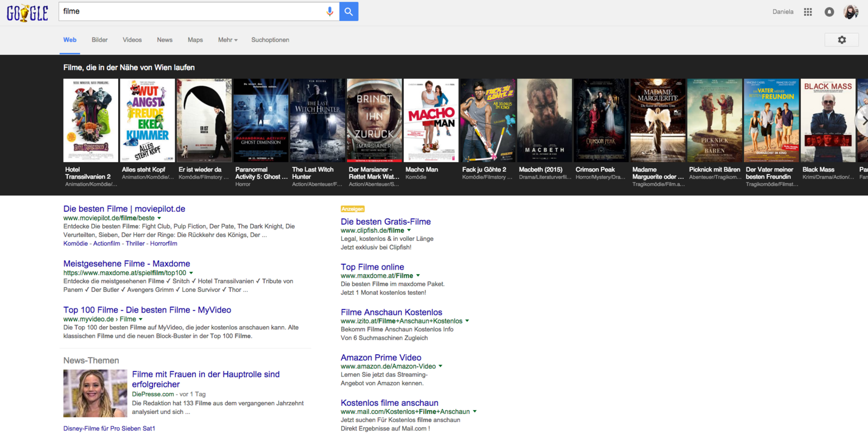Expand izito.at ad dropdown arrow
The image size is (868, 433).
pos(467,321)
